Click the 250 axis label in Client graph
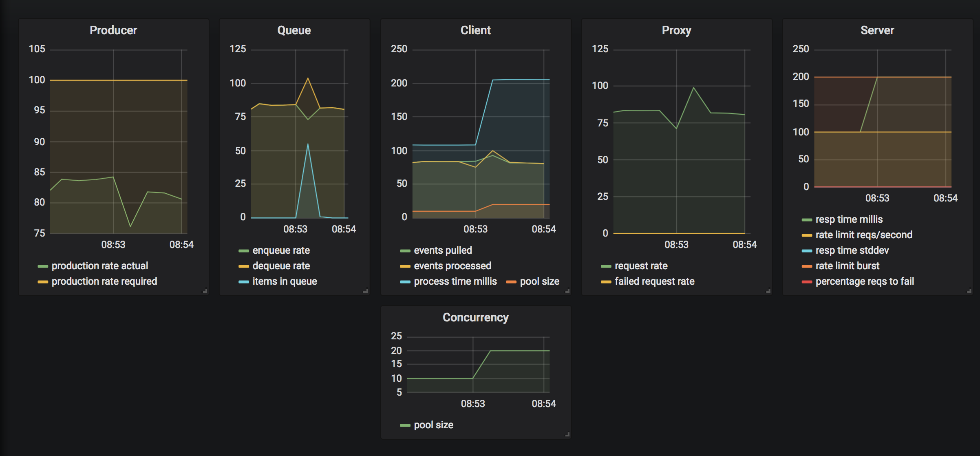The height and width of the screenshot is (456, 980). click(399, 49)
